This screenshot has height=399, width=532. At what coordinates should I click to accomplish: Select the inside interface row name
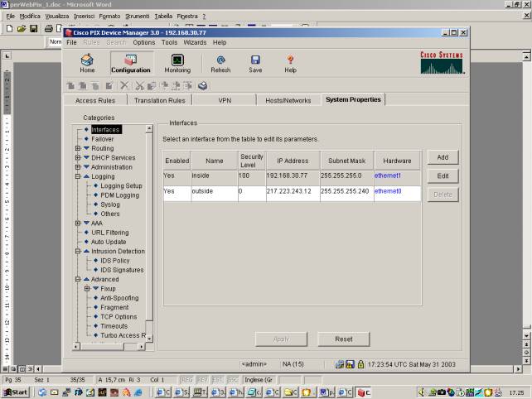(201, 175)
